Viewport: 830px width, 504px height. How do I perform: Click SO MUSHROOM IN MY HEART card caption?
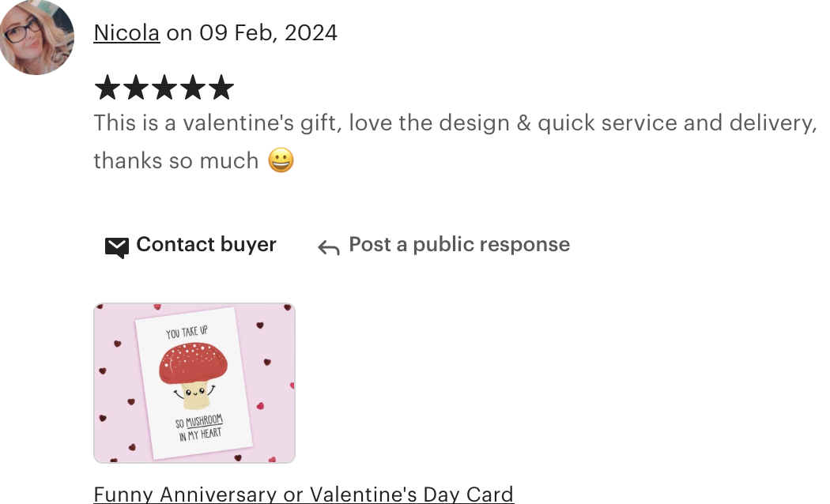click(199, 427)
